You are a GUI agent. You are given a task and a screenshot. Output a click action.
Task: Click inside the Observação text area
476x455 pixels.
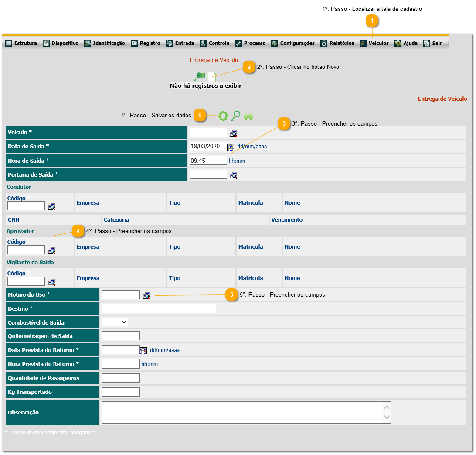(242, 412)
